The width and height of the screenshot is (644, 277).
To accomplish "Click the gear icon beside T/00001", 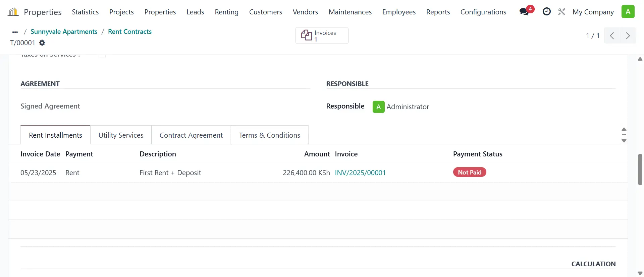I will [42, 43].
